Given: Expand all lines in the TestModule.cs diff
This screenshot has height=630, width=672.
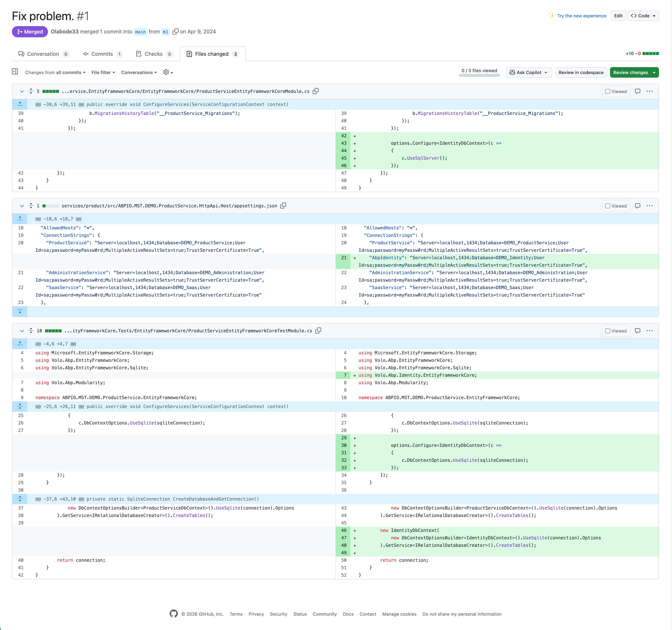Looking at the screenshot, I should (31, 330).
